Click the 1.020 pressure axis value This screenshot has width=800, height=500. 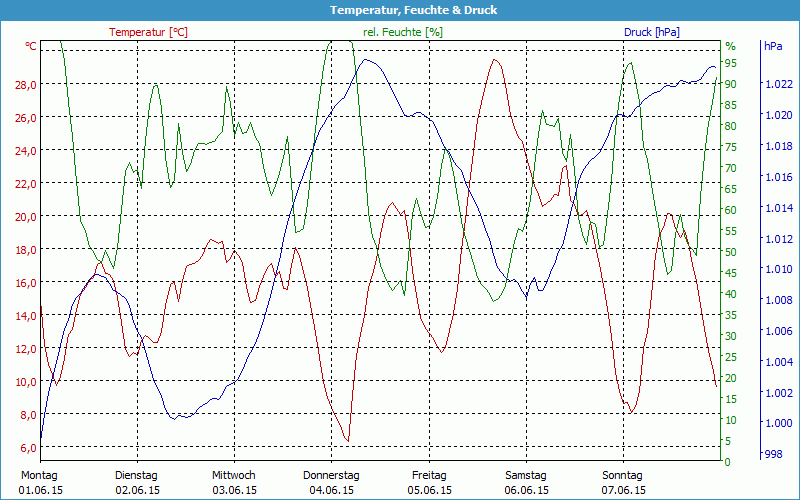779,115
